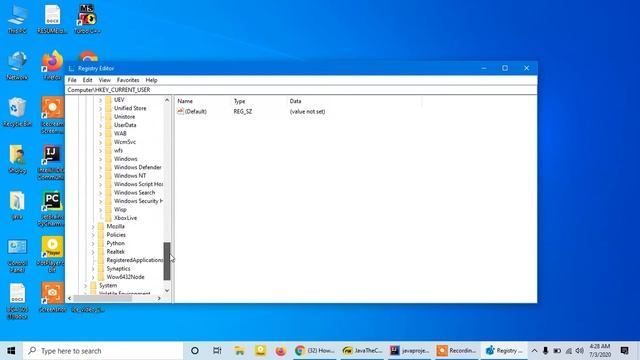Select the Wow6432Node key
This screenshot has height=360, width=640.
125,277
